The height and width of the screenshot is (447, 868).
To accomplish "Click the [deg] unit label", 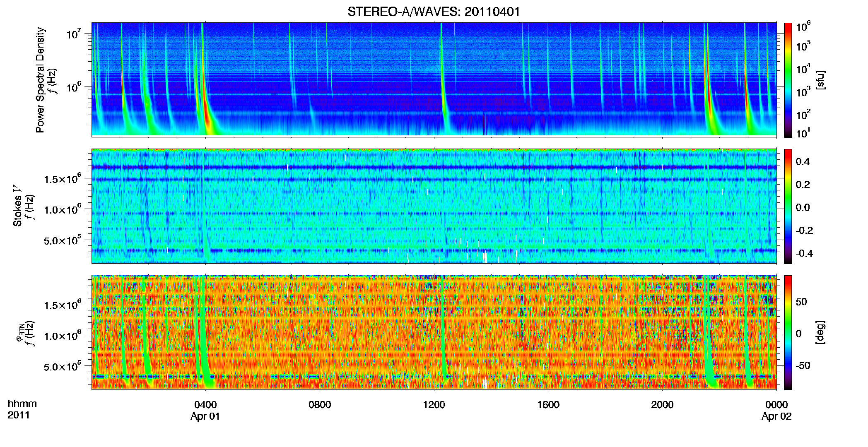I will [x=820, y=332].
